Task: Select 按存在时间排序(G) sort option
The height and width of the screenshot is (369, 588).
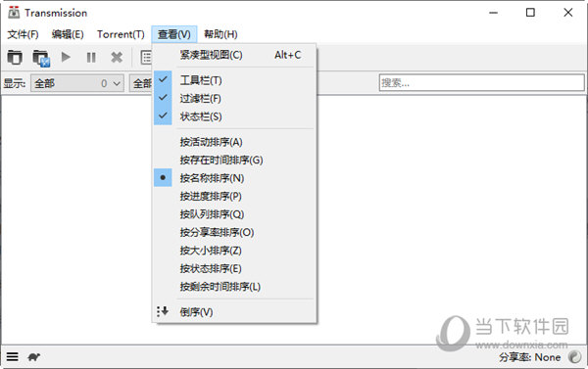Action: 235,160
